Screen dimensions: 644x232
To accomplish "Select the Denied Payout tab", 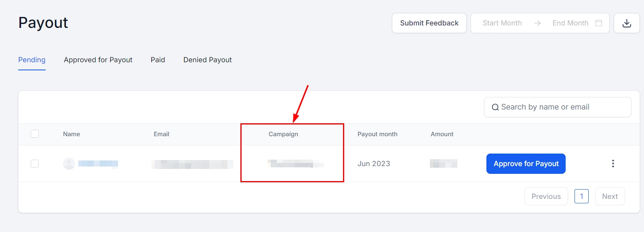I will pos(208,60).
